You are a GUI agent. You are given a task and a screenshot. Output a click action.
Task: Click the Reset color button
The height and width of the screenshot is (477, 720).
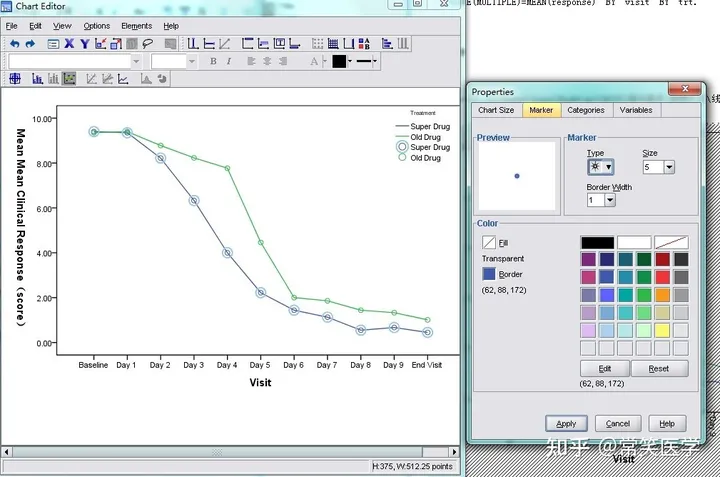click(x=659, y=369)
